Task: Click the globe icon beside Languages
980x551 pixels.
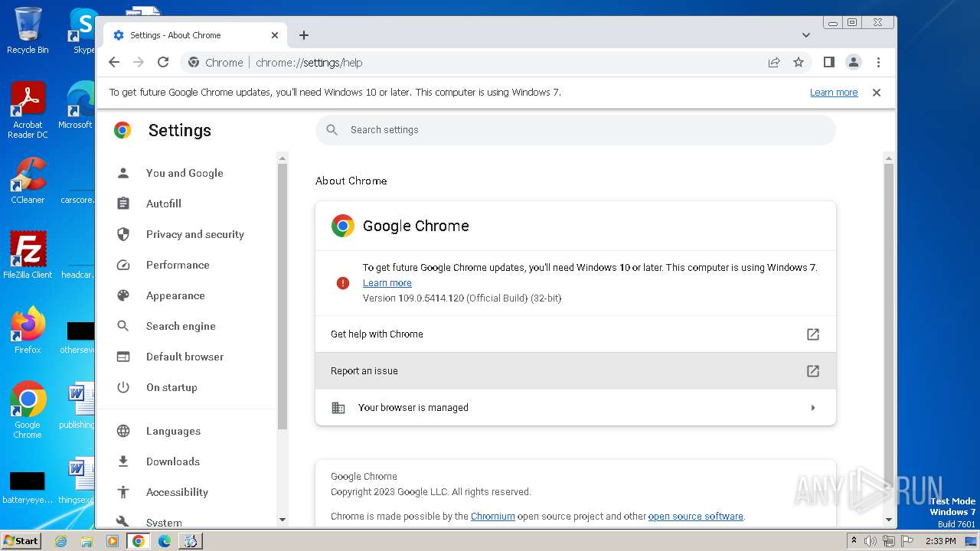Action: coord(123,431)
